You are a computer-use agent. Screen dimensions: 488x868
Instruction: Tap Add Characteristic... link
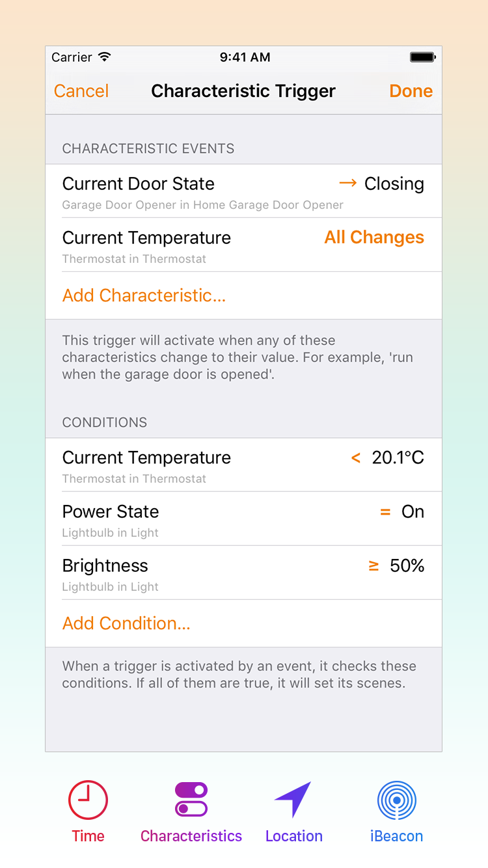click(x=144, y=295)
